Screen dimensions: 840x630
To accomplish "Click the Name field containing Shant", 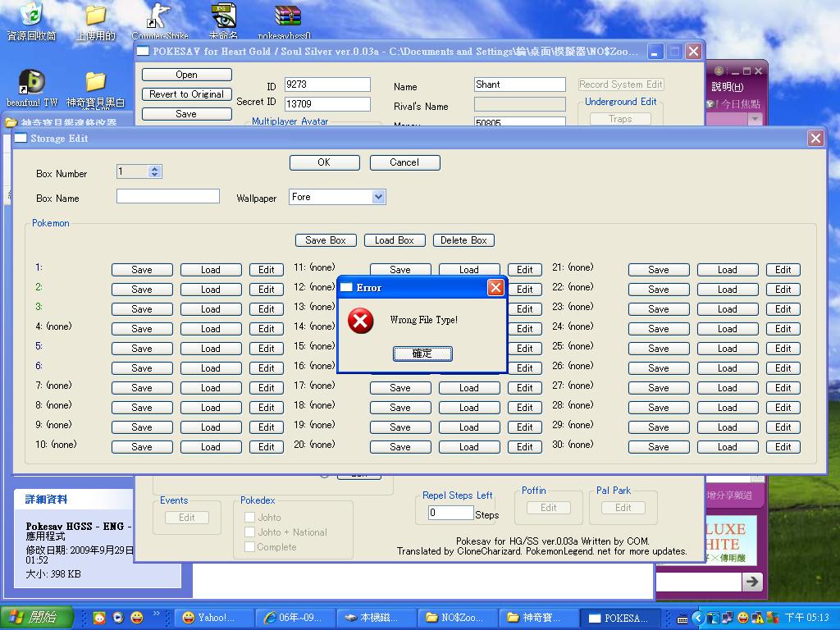I will tap(520, 84).
